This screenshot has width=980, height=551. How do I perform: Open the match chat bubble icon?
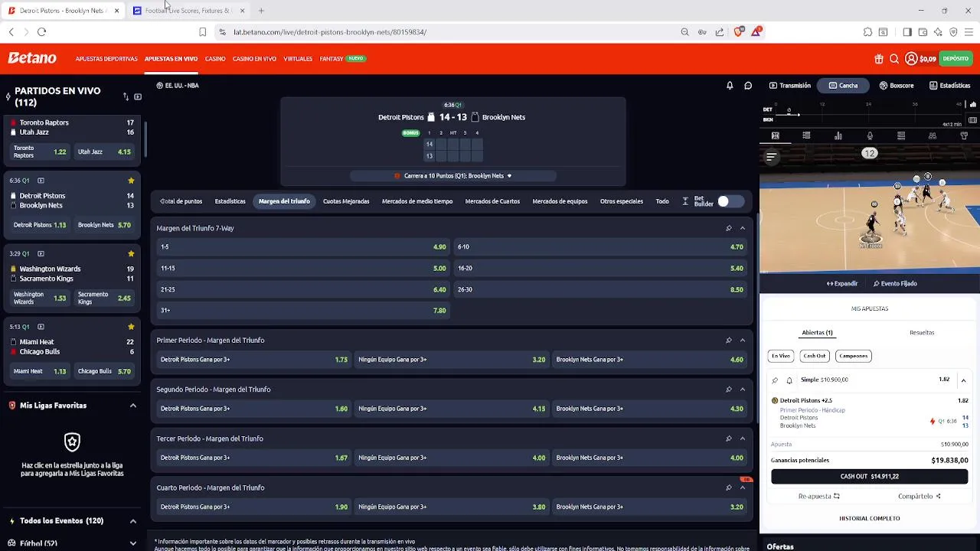coord(748,86)
